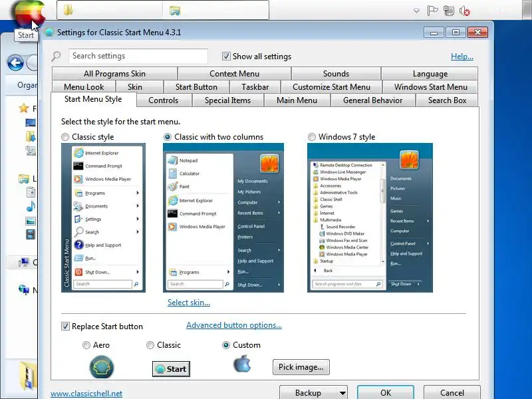532x399 pixels.
Task: Click the Cancel button
Action: tap(452, 392)
